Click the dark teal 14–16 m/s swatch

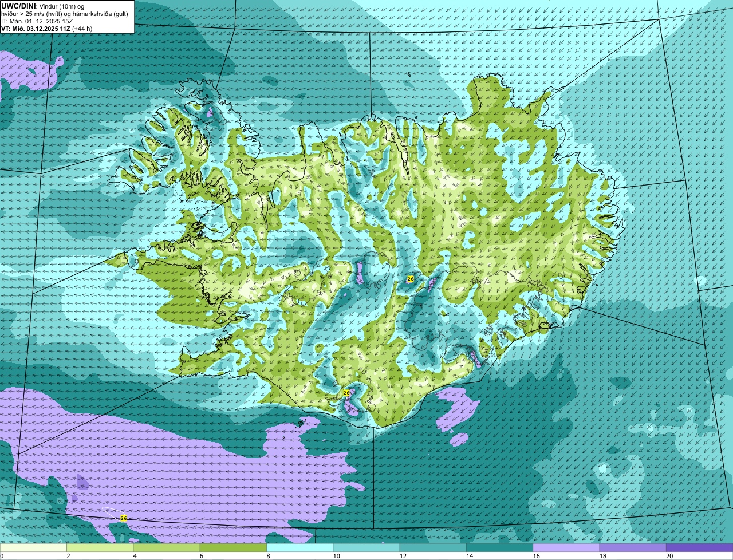(x=499, y=548)
